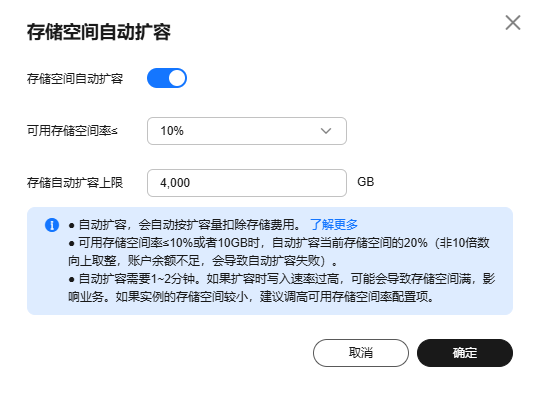This screenshot has height=393, width=541.
Task: Confirm settings with the 确定 button
Action: tap(465, 353)
